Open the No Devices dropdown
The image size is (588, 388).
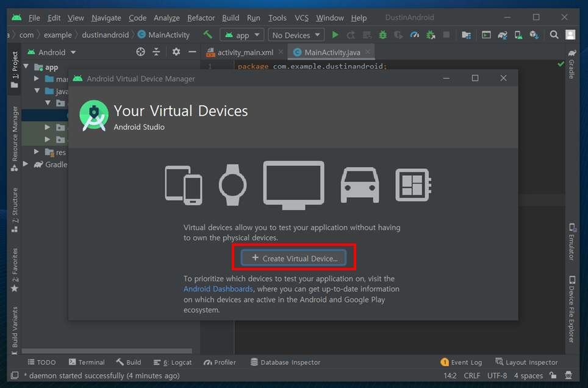296,35
